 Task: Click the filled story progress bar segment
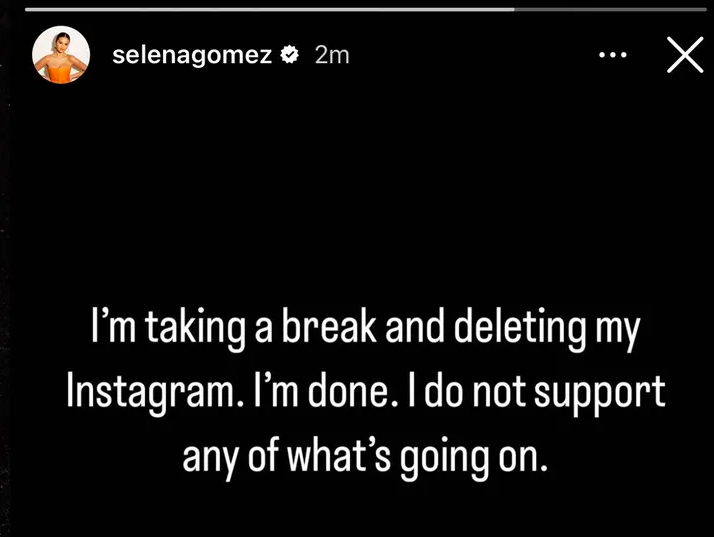[x=270, y=9]
